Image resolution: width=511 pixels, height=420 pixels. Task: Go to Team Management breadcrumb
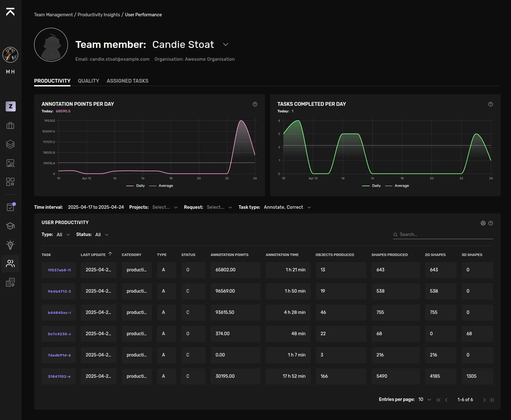(x=53, y=15)
